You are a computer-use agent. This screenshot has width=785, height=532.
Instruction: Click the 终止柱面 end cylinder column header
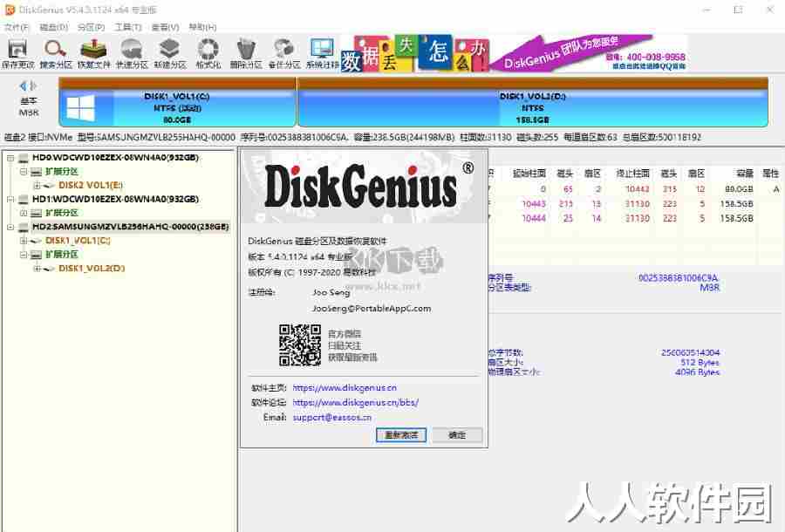click(633, 174)
